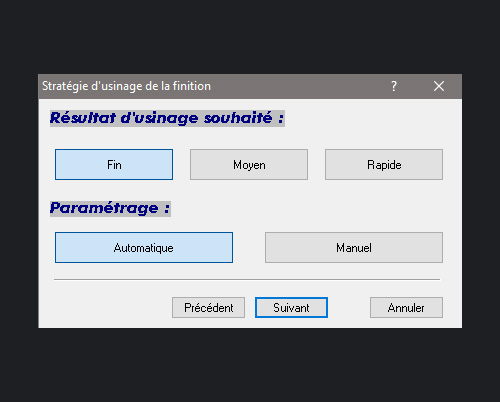Click the Résultat d'usinage souhaité heading
This screenshot has width=500, height=402.
point(167,118)
